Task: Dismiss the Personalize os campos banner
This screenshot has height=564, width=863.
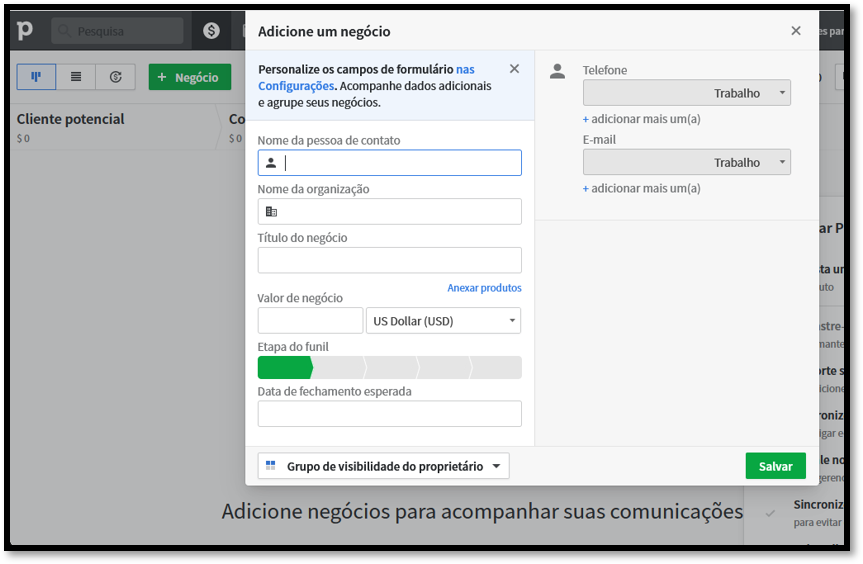Action: click(514, 69)
